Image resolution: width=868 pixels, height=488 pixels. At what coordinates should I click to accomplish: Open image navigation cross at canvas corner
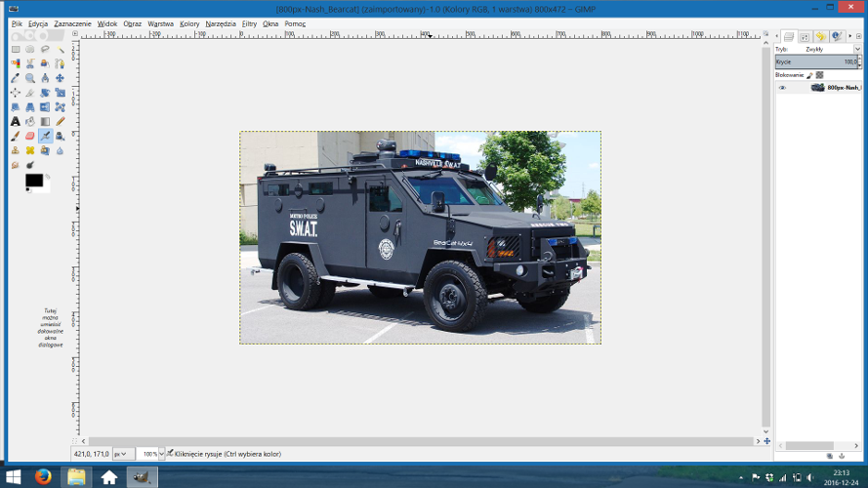pos(766,441)
